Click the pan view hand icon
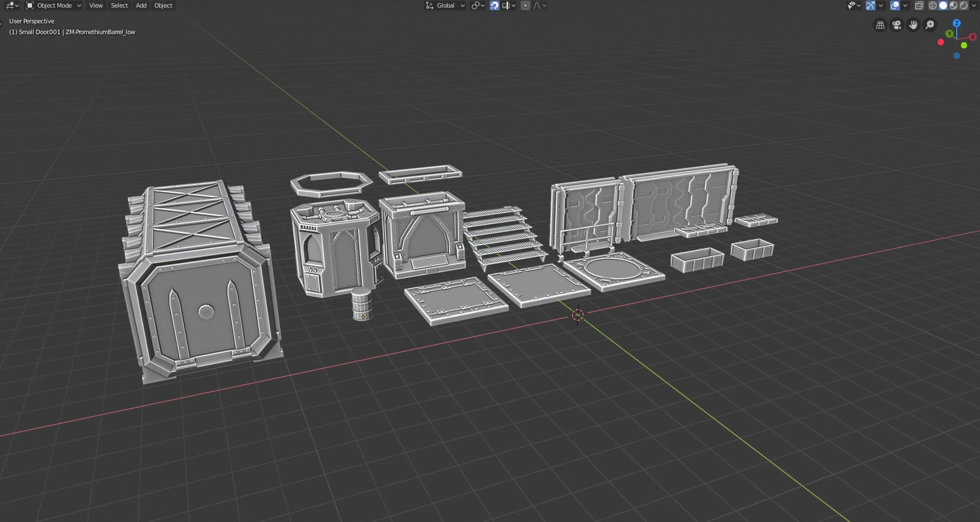The height and width of the screenshot is (522, 980). pyautogui.click(x=913, y=25)
